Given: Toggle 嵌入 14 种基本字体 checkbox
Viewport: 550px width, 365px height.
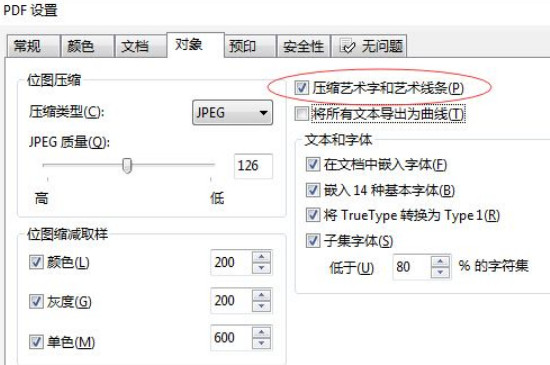Looking at the screenshot, I should [313, 190].
